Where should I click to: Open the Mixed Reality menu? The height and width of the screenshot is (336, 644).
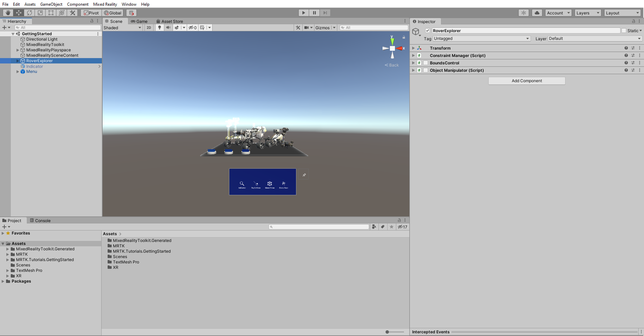(x=105, y=4)
